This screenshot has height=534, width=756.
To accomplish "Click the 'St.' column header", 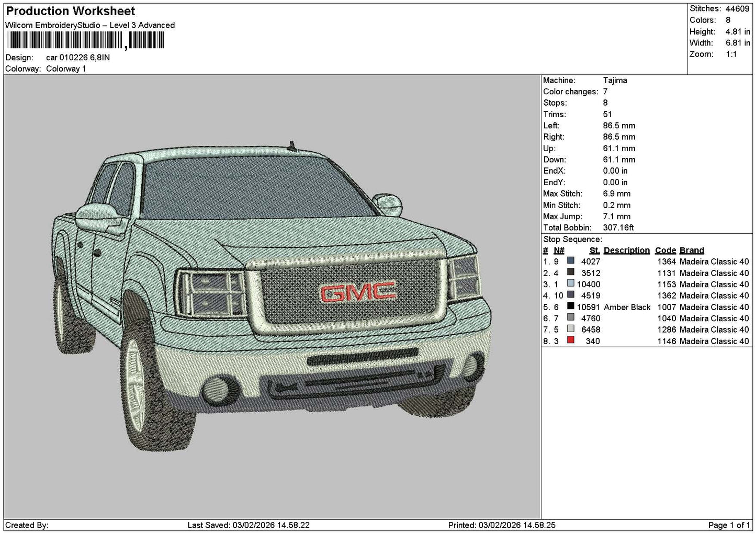I will pyautogui.click(x=594, y=251).
